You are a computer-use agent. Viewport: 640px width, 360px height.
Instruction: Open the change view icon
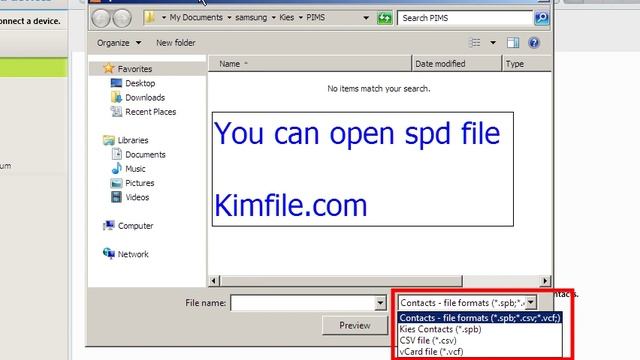tap(475, 42)
